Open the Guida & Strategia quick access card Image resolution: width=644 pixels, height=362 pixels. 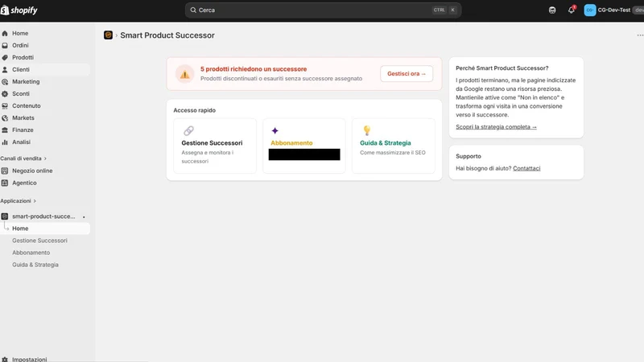pos(394,146)
